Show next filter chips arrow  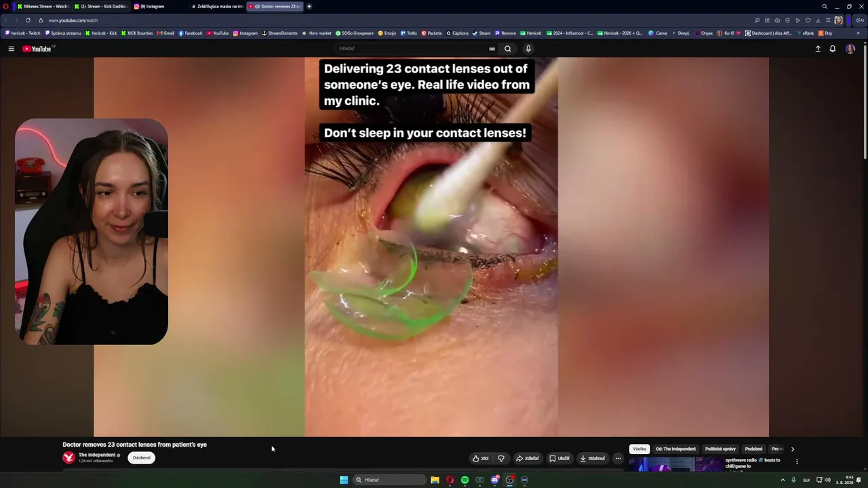point(792,449)
